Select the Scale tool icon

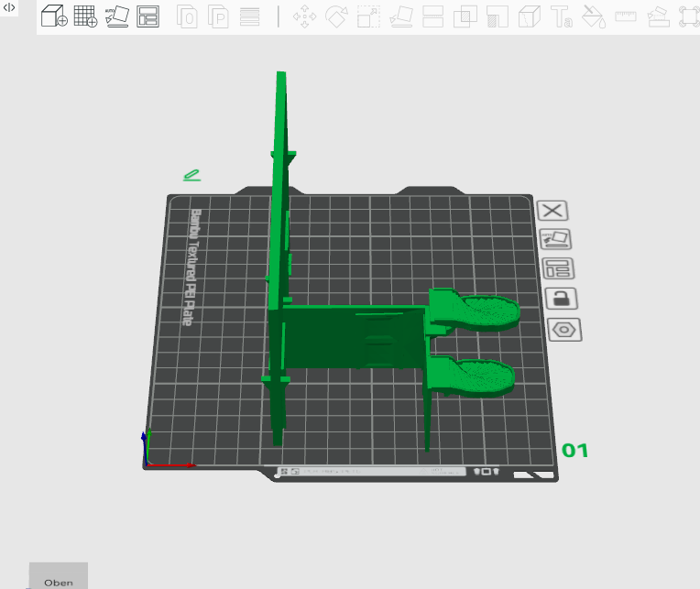[x=368, y=16]
